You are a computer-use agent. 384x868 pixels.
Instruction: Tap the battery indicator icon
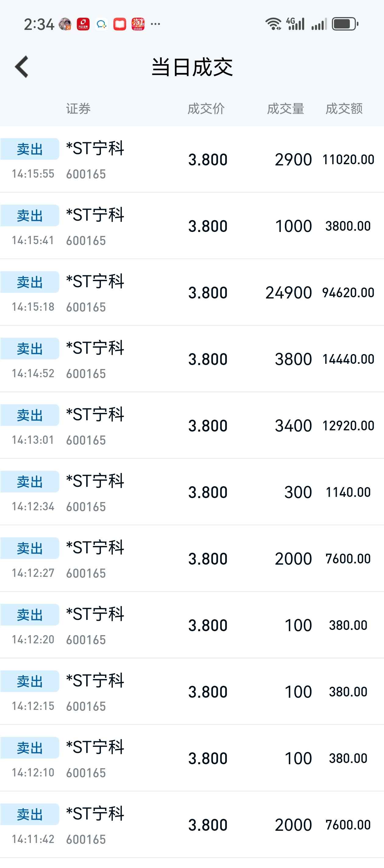pyautogui.click(x=345, y=24)
